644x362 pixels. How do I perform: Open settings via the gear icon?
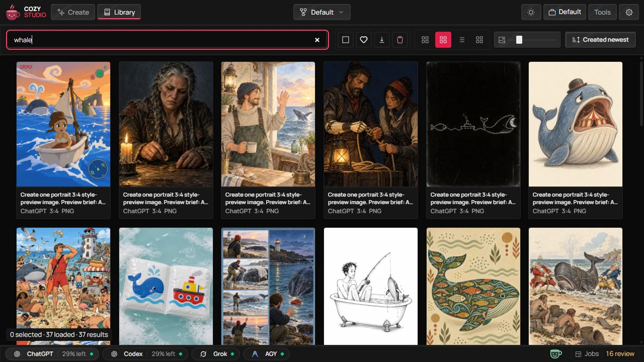629,12
